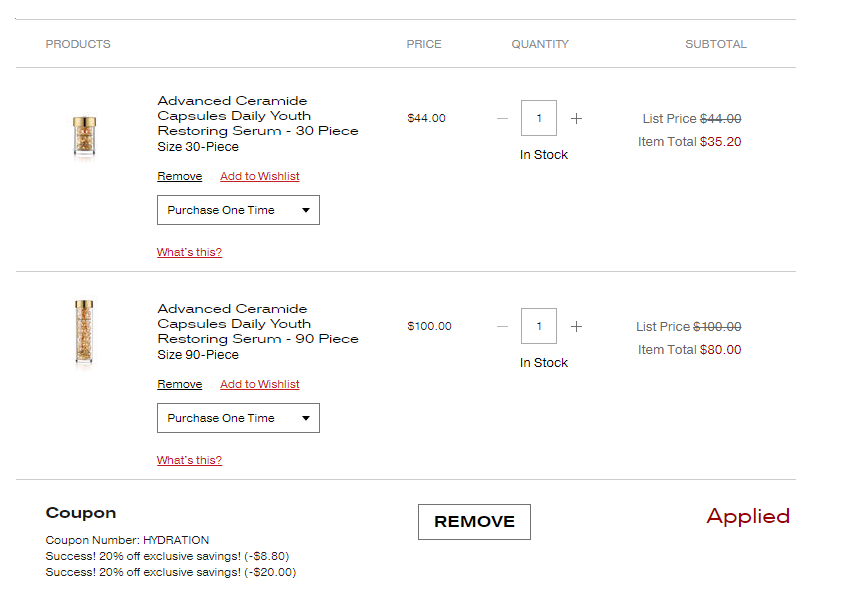Click the Size 30-Piece label
The image size is (841, 594).
[198, 146]
